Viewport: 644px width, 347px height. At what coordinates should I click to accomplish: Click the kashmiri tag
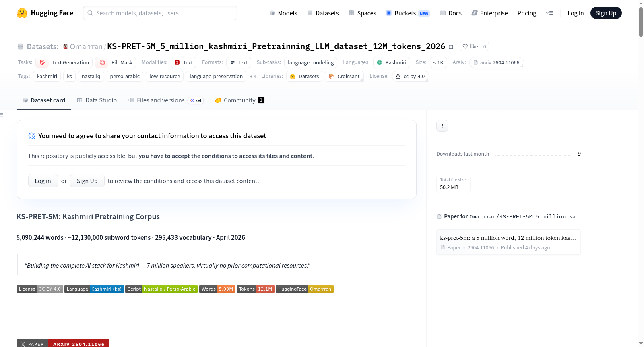(x=47, y=76)
